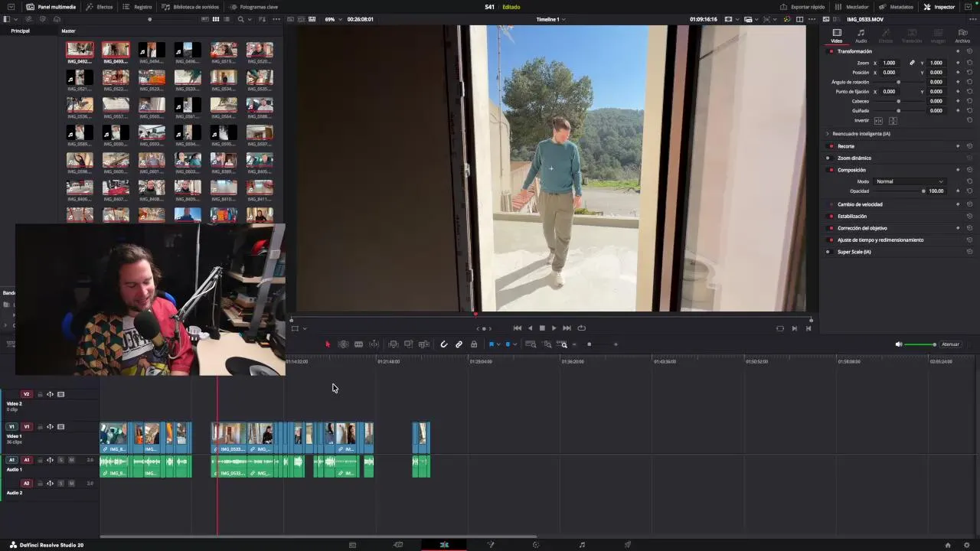
Task: Disable the Transformación section toggle
Action: click(x=831, y=51)
